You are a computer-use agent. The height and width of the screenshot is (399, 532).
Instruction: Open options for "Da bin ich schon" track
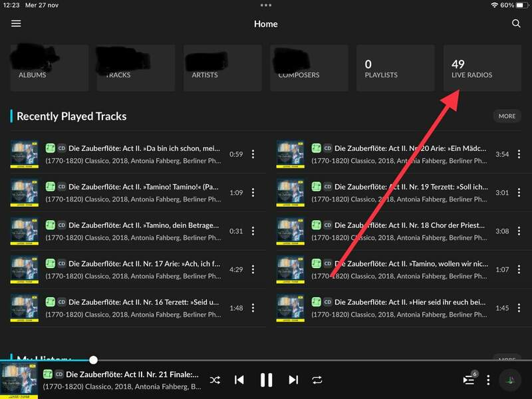coord(253,154)
